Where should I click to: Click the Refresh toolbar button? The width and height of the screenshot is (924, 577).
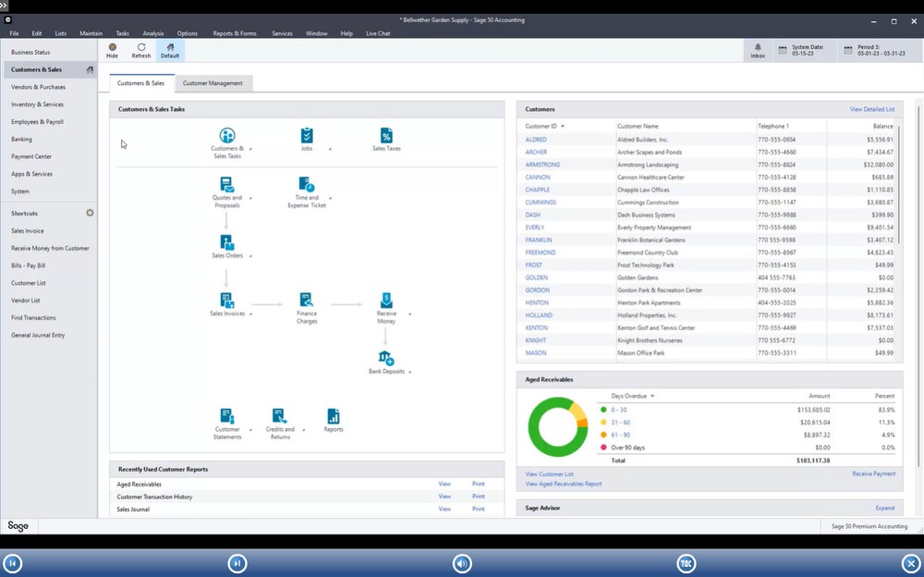(x=141, y=50)
